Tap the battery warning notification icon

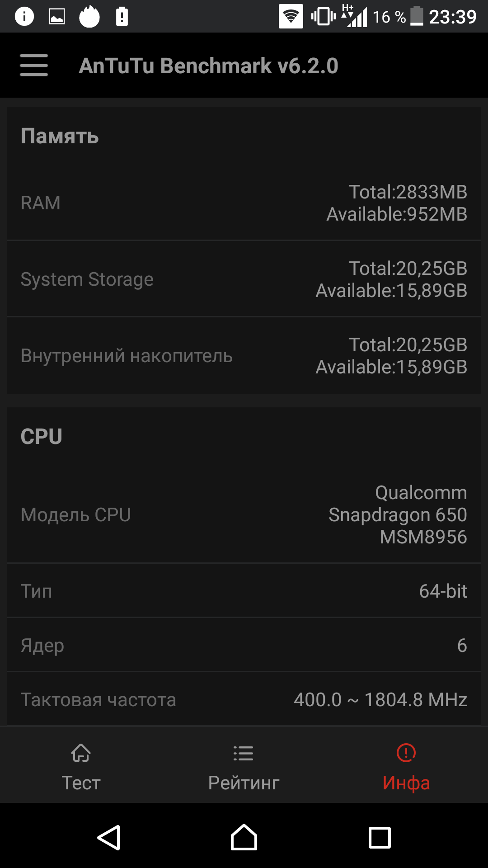click(122, 17)
